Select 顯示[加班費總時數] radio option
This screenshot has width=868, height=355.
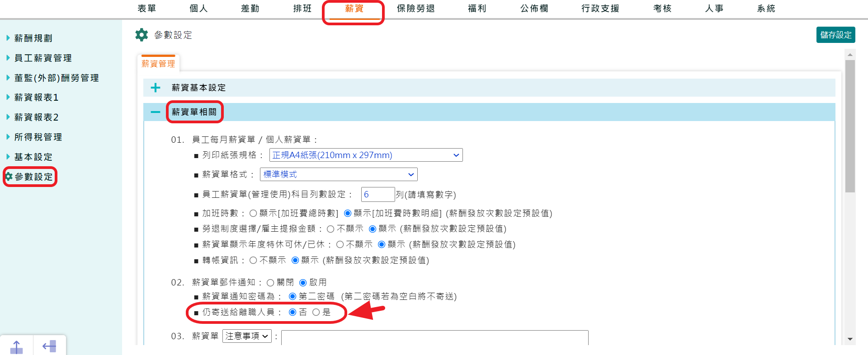(x=253, y=213)
